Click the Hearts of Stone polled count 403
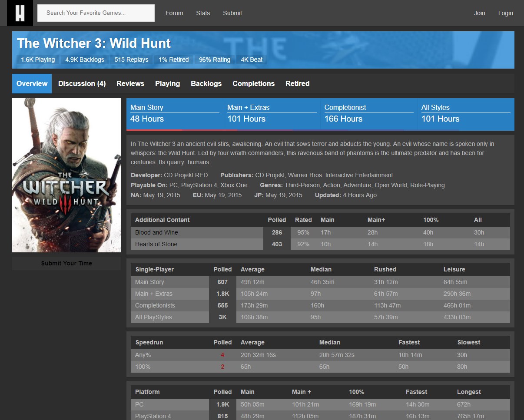 coord(277,244)
